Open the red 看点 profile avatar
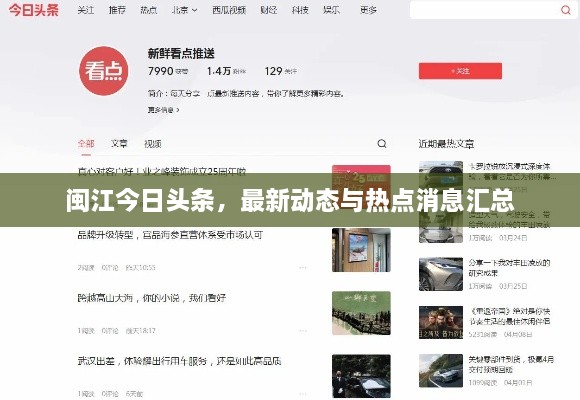Screen dimensions: 580x400 click(x=104, y=71)
